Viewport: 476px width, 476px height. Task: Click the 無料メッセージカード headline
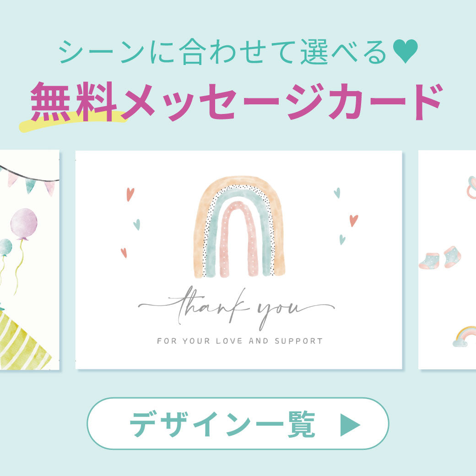click(x=237, y=102)
